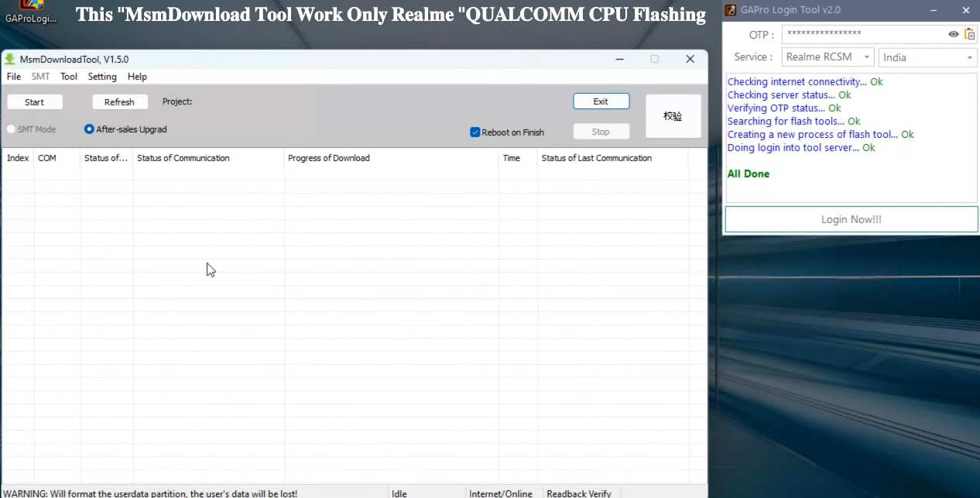Viewport: 980px width, 498px height.
Task: Minimize the MsmDownloadTool window
Action: pos(619,59)
